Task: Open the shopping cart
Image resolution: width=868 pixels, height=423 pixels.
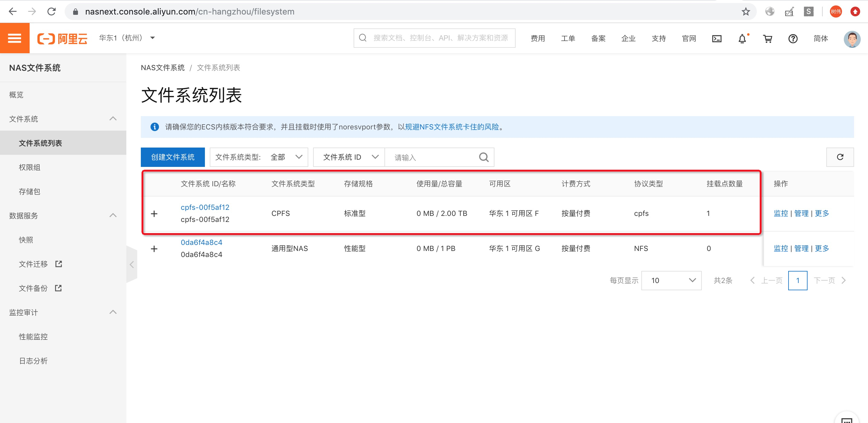Action: pyautogui.click(x=768, y=39)
